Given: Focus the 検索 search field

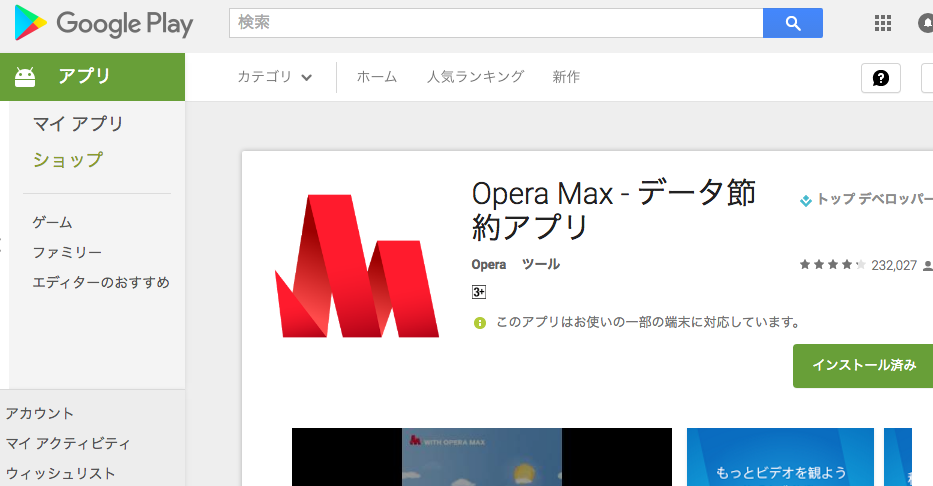Looking at the screenshot, I should pos(496,23).
